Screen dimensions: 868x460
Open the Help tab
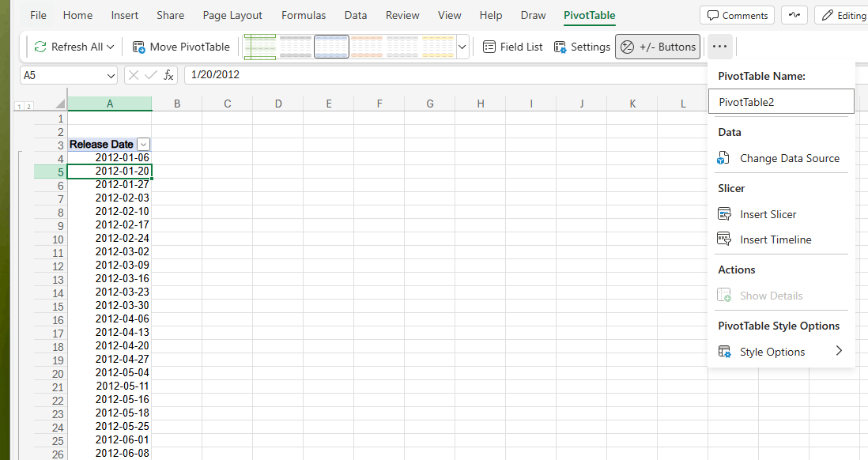490,16
